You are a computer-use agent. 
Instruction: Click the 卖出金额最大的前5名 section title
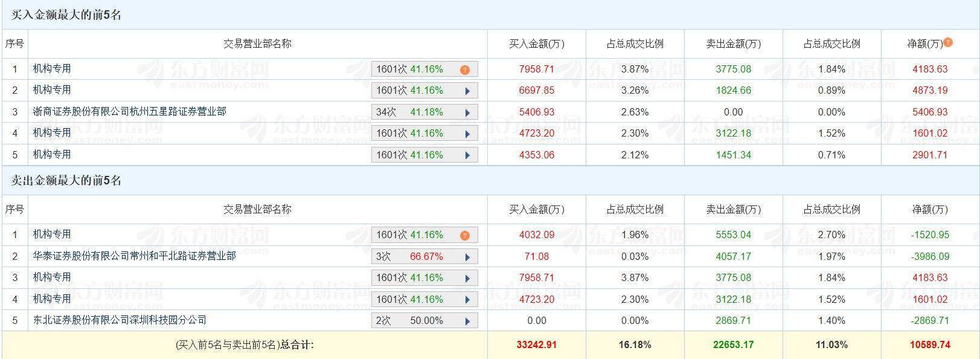coord(66,181)
